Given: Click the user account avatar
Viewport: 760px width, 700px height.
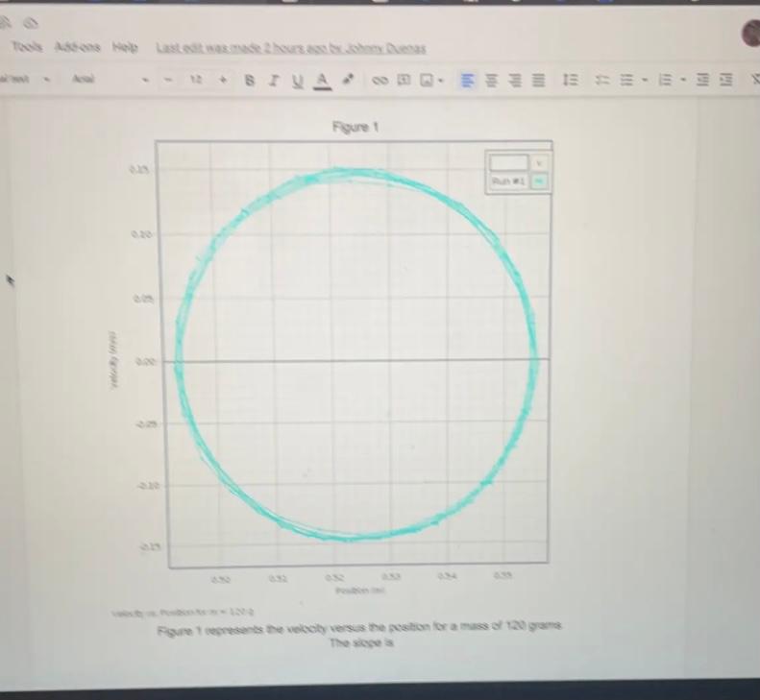Looking at the screenshot, I should [x=751, y=34].
